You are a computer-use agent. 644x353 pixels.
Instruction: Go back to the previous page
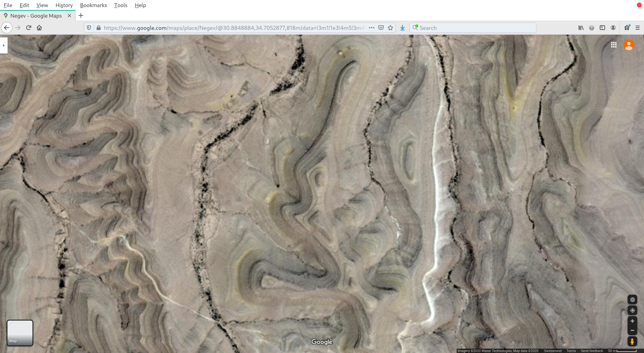(7, 28)
